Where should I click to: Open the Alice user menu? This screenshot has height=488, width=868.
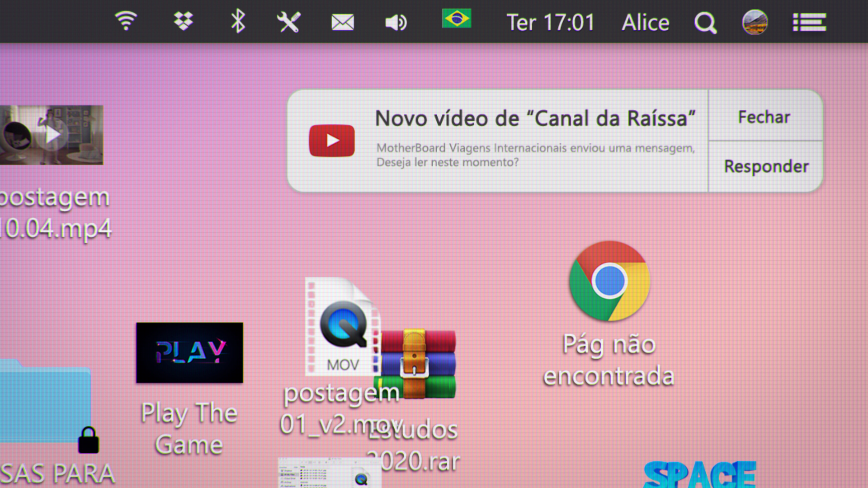[645, 22]
